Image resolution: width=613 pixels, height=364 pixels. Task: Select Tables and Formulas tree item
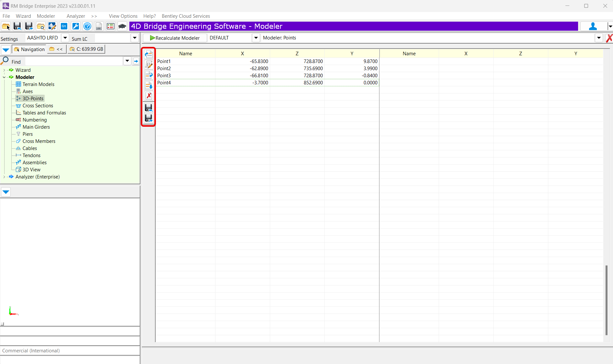point(44,113)
